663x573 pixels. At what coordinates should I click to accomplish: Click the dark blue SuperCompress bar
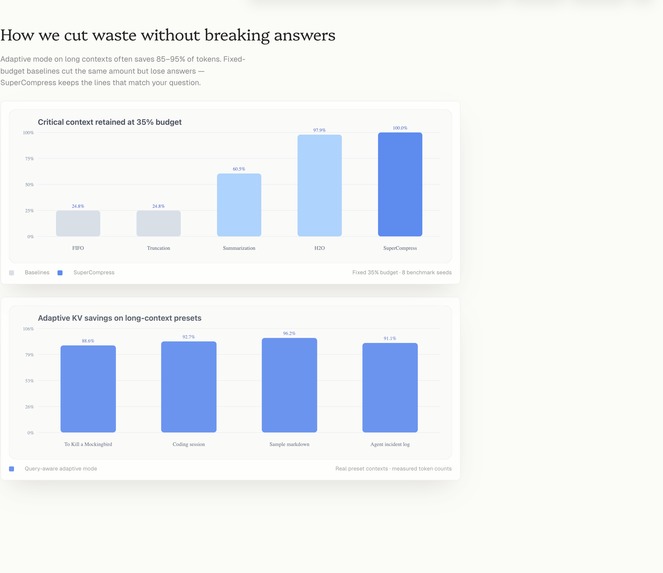tap(400, 184)
